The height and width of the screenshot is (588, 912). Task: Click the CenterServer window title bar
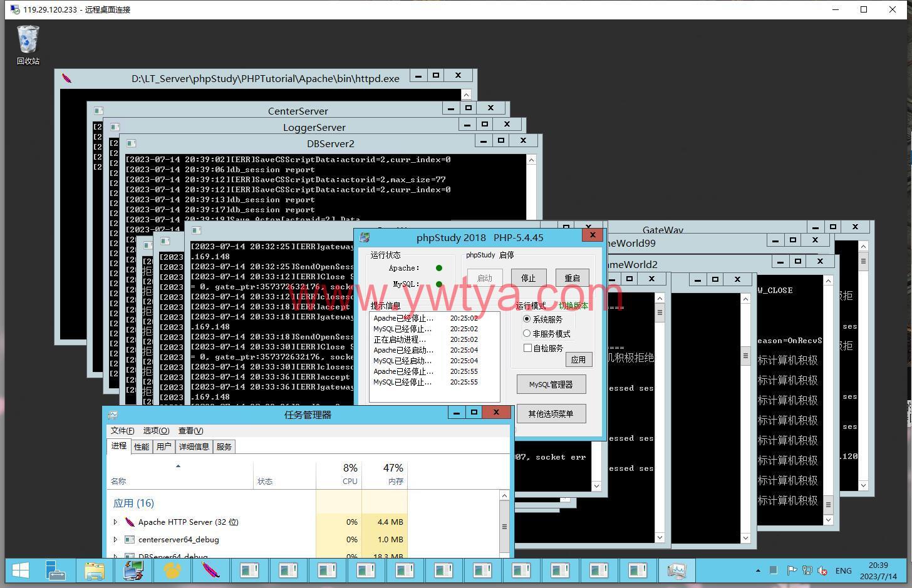coord(298,111)
